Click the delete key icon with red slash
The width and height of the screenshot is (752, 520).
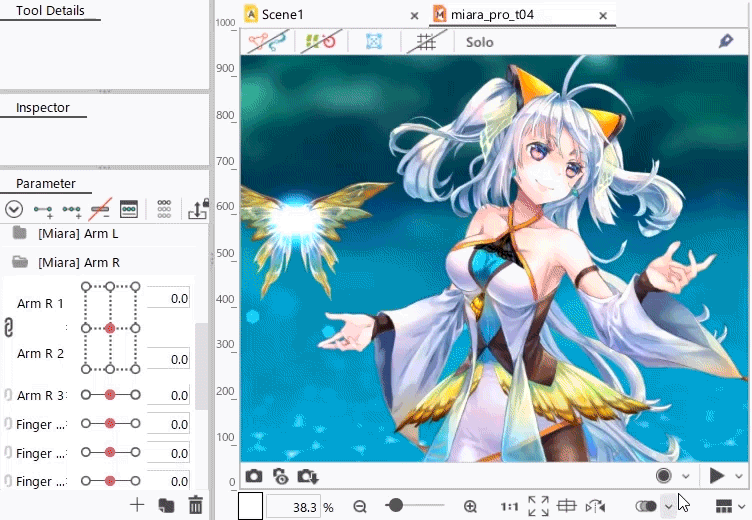(x=100, y=209)
